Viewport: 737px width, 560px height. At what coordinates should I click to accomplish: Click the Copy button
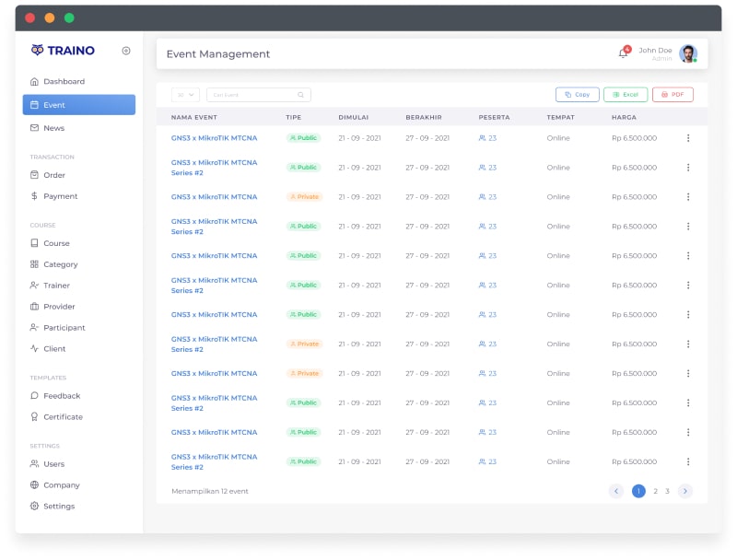578,95
